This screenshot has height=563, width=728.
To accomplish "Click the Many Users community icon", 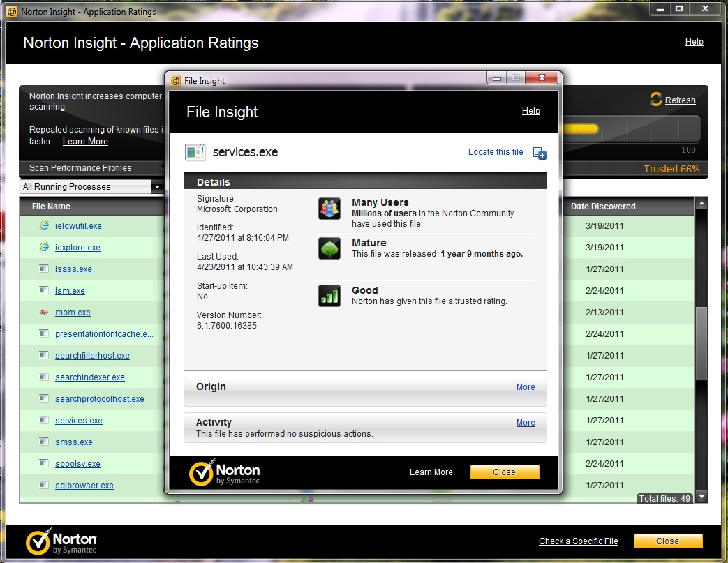I will coord(329,209).
